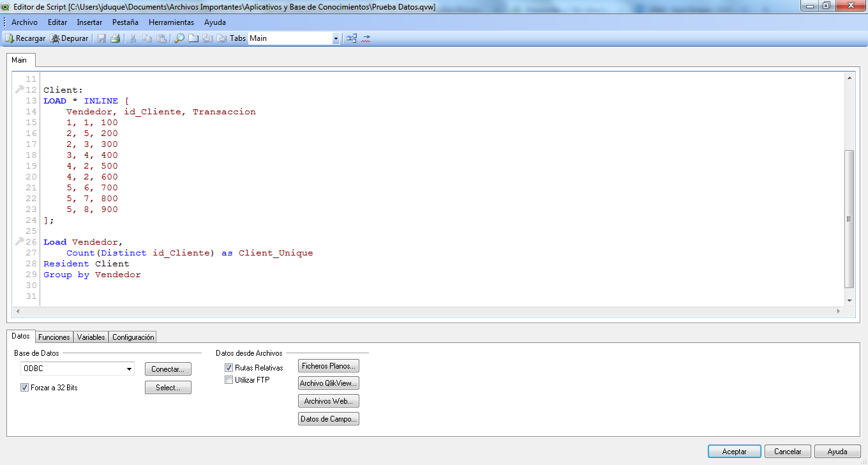Maximize the Editor de Script window

click(826, 5)
